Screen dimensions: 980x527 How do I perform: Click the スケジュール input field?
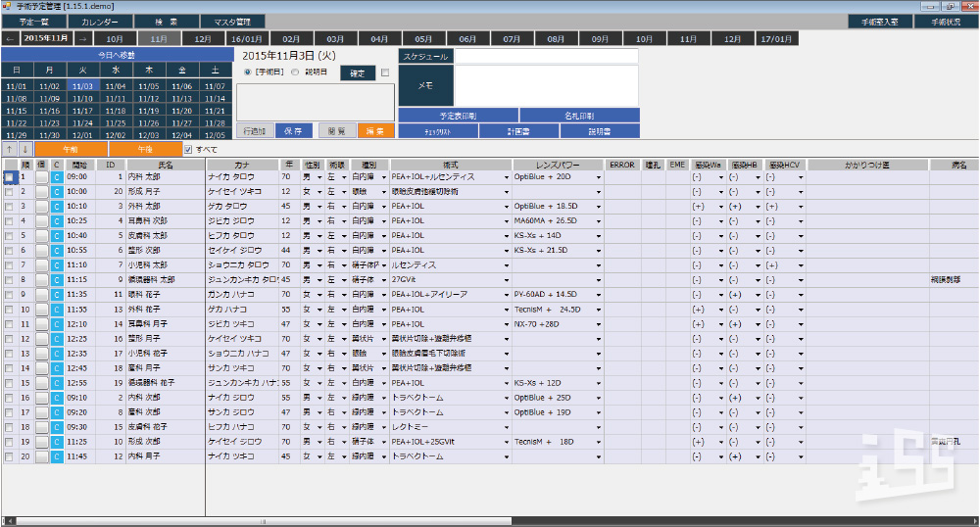546,56
